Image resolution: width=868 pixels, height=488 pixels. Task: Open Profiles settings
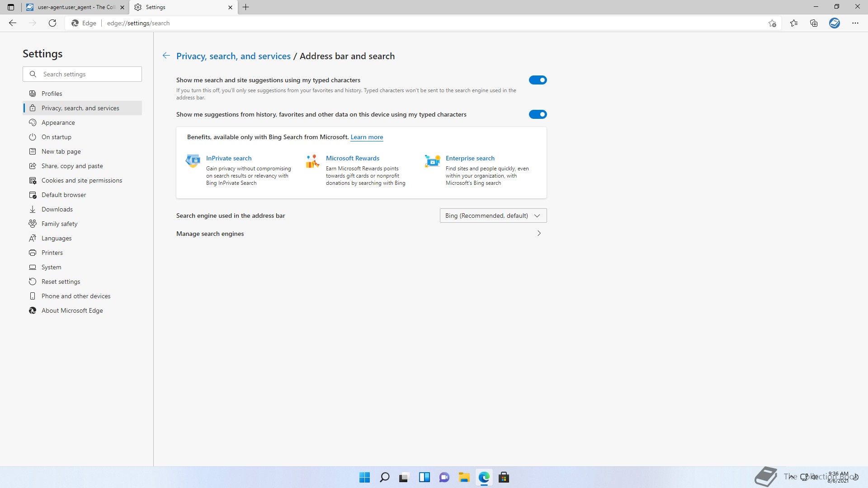(82, 94)
